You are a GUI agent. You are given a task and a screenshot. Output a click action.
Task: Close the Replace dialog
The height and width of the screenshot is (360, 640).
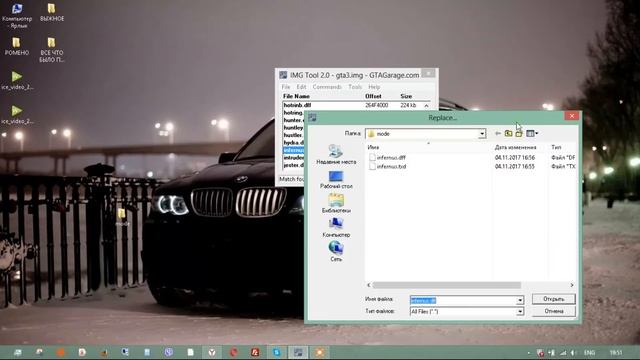click(571, 116)
